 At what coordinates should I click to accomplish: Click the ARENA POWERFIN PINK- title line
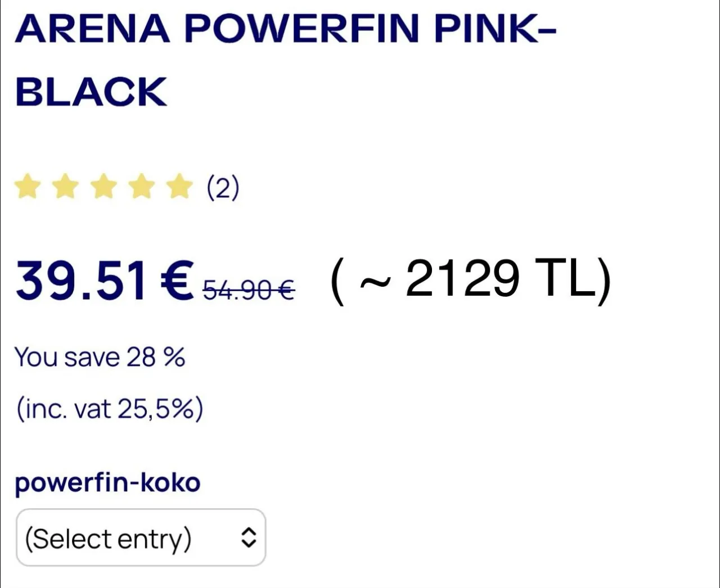pyautogui.click(x=286, y=28)
